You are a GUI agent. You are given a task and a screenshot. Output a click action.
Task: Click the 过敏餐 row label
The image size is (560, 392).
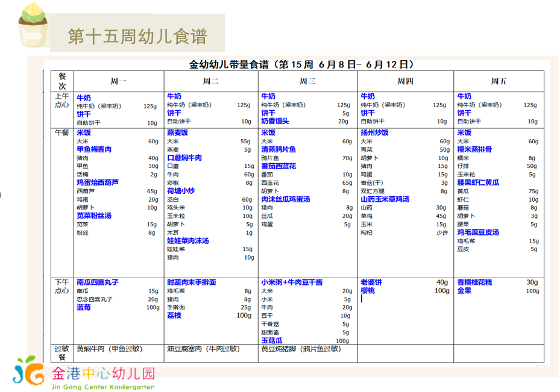[x=61, y=353]
